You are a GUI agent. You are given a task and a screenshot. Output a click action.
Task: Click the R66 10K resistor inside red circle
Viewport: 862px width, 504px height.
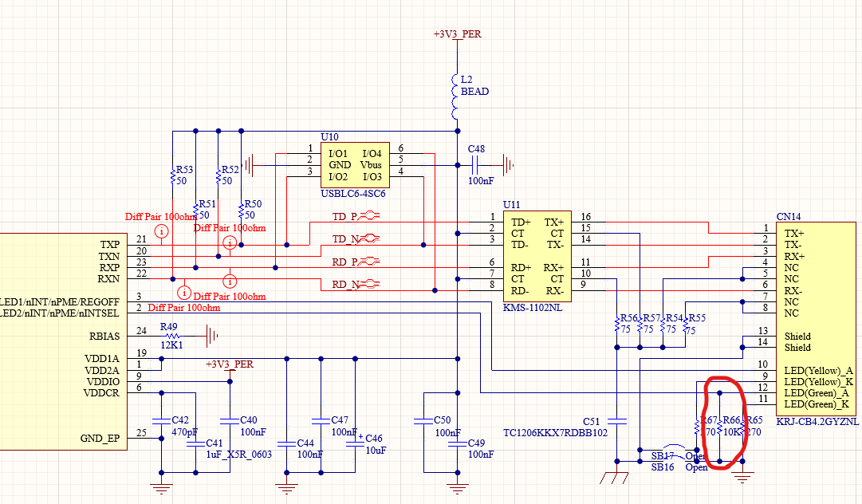pyautogui.click(x=719, y=429)
